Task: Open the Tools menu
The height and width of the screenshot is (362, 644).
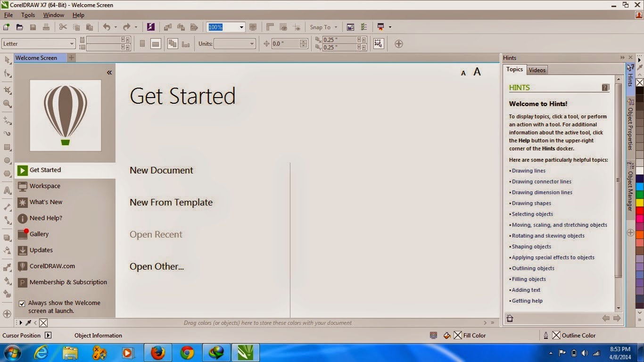Action: pos(28,15)
